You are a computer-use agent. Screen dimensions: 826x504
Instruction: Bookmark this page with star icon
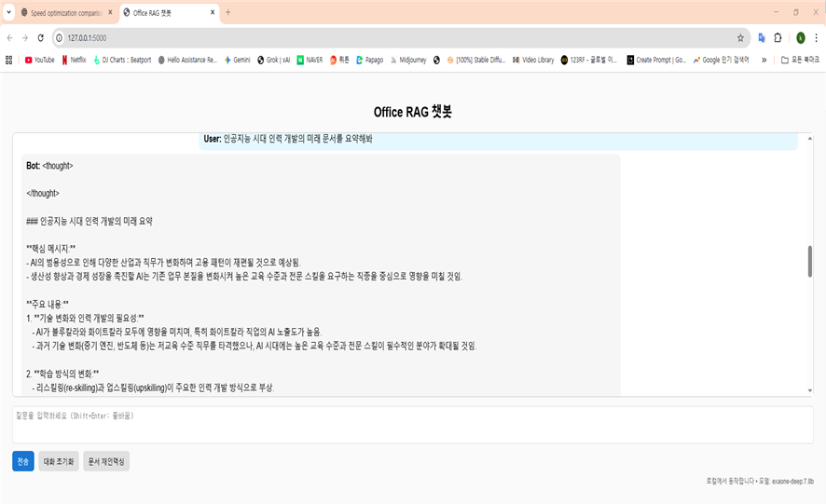[740, 38]
